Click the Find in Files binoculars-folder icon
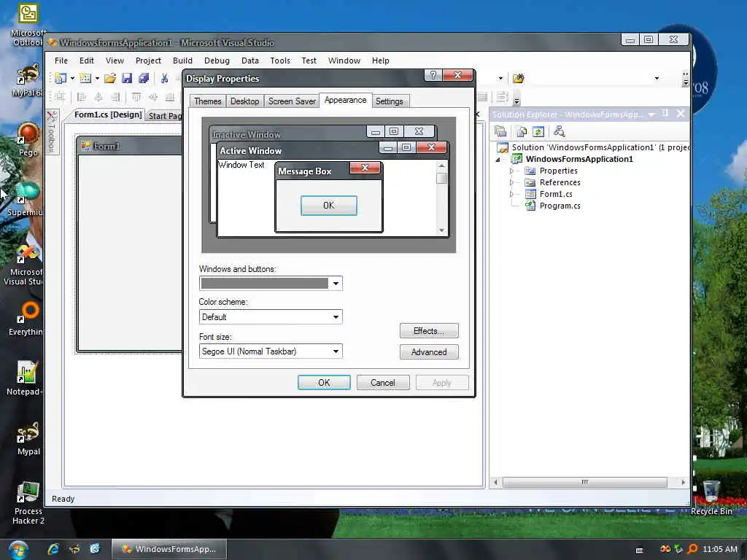The width and height of the screenshot is (747, 560). (x=519, y=78)
